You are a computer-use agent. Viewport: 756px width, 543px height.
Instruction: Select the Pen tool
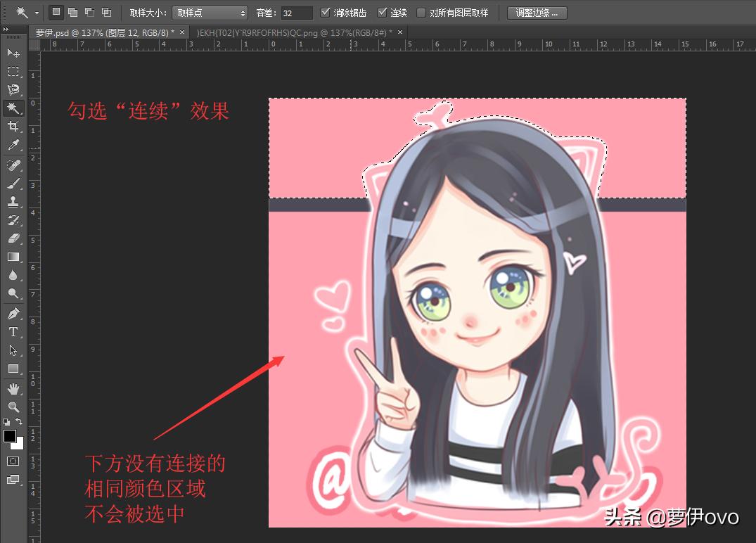pyautogui.click(x=12, y=313)
